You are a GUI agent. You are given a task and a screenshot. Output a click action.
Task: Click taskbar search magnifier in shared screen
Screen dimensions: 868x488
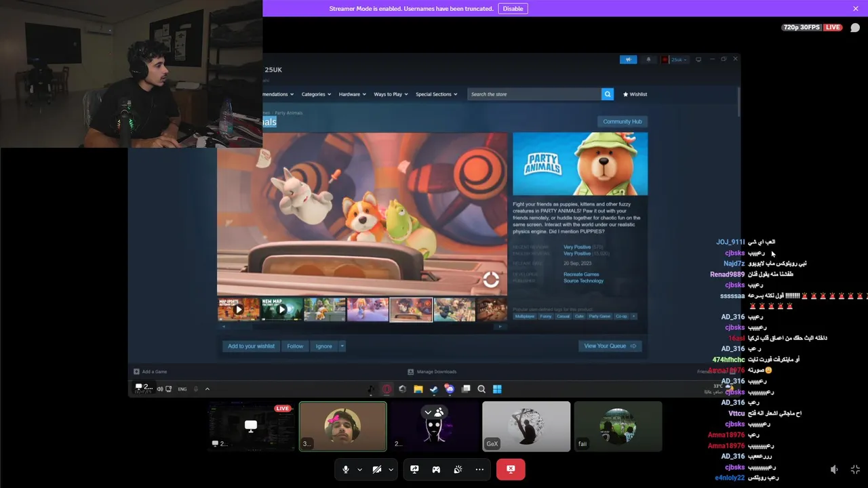[x=481, y=389]
